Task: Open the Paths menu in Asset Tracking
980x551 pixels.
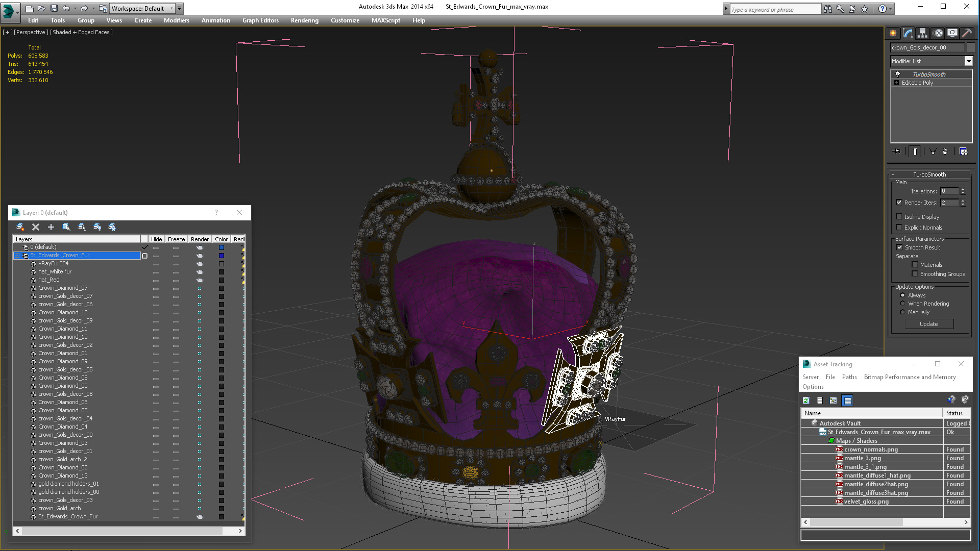Action: (849, 377)
